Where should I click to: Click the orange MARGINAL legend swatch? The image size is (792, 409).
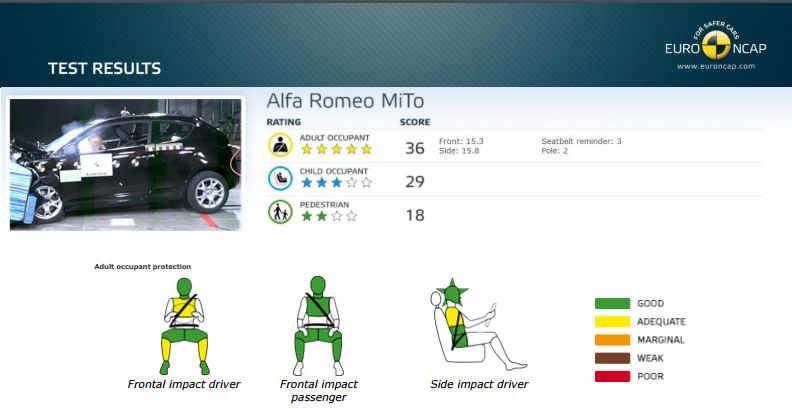tap(612, 340)
